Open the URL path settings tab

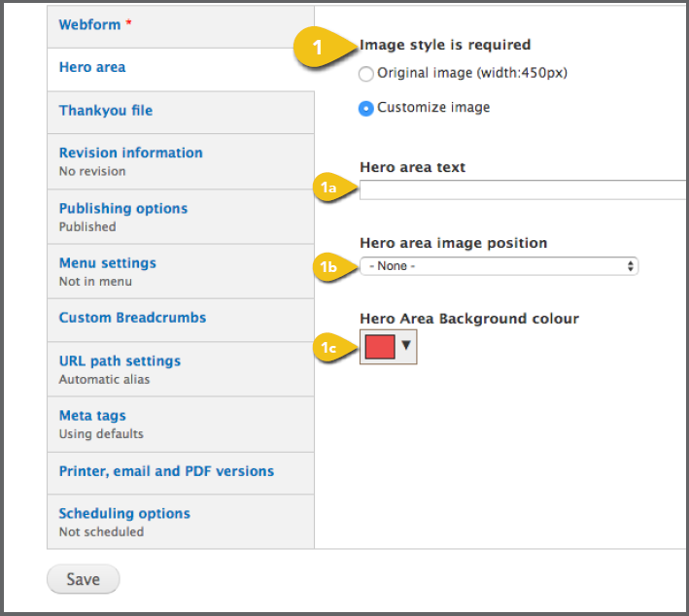[x=181, y=369]
